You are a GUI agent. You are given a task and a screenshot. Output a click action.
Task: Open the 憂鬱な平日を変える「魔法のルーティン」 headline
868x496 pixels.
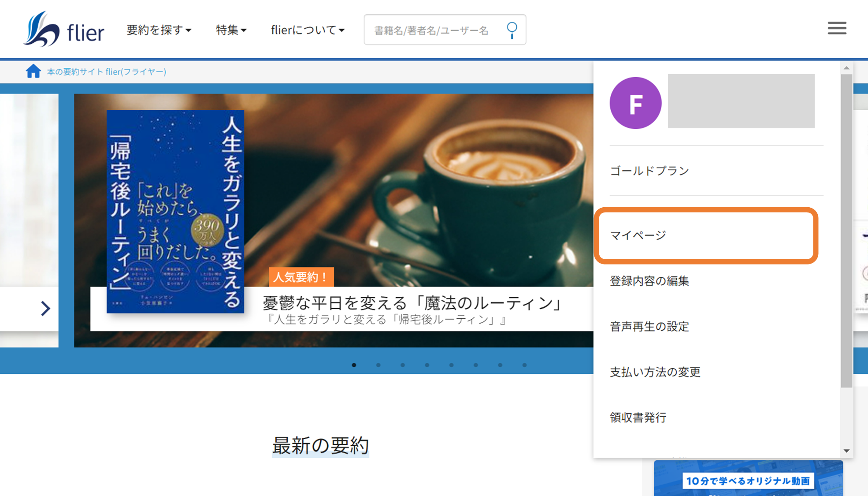(x=413, y=303)
